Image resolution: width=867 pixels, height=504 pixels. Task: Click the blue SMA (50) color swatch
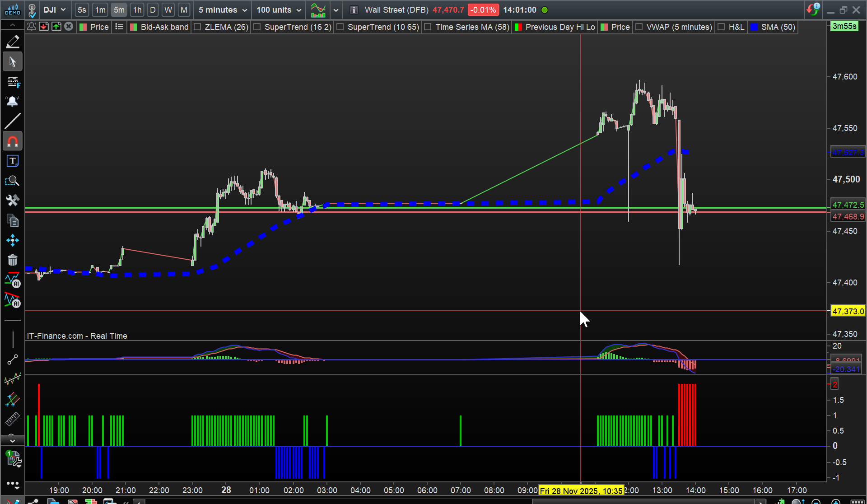coord(754,27)
